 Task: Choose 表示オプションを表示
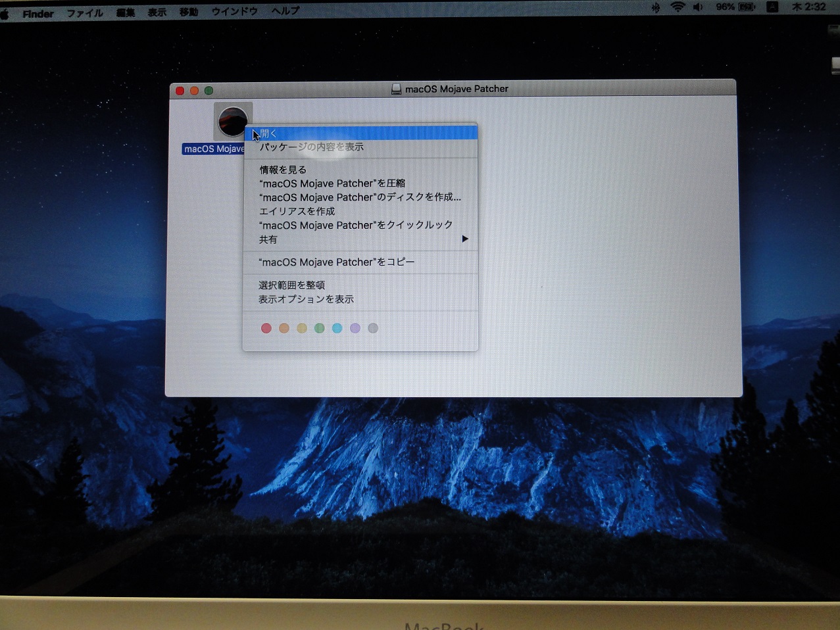click(x=360, y=299)
